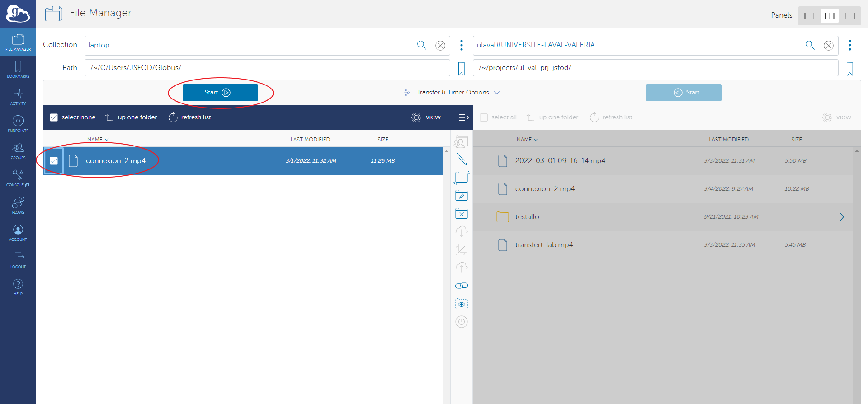Check select all in right panel

[484, 117]
